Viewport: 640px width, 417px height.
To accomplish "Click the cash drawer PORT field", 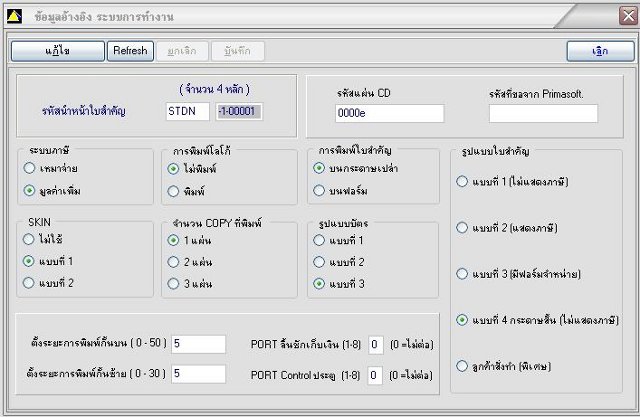I will coord(376,345).
